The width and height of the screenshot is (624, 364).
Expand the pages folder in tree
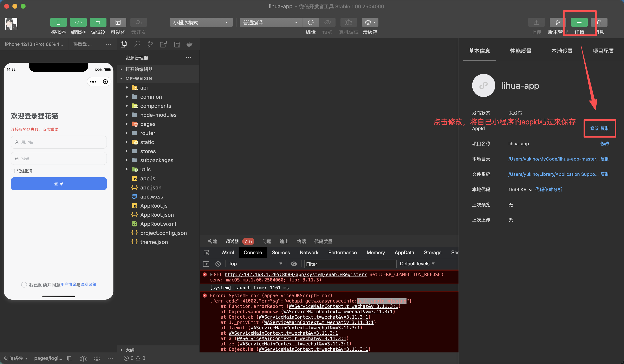click(148, 124)
